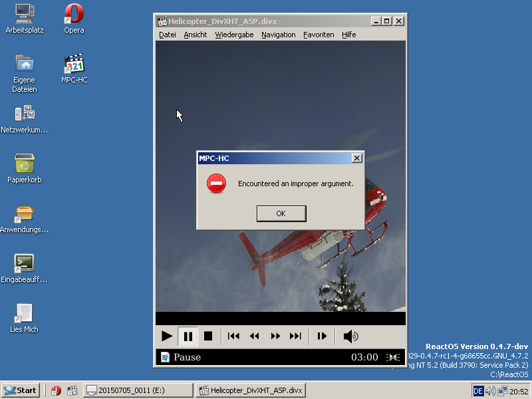Select the Eigene Dateien desktop icon
Screen dimensions: 532x399
(x=25, y=74)
